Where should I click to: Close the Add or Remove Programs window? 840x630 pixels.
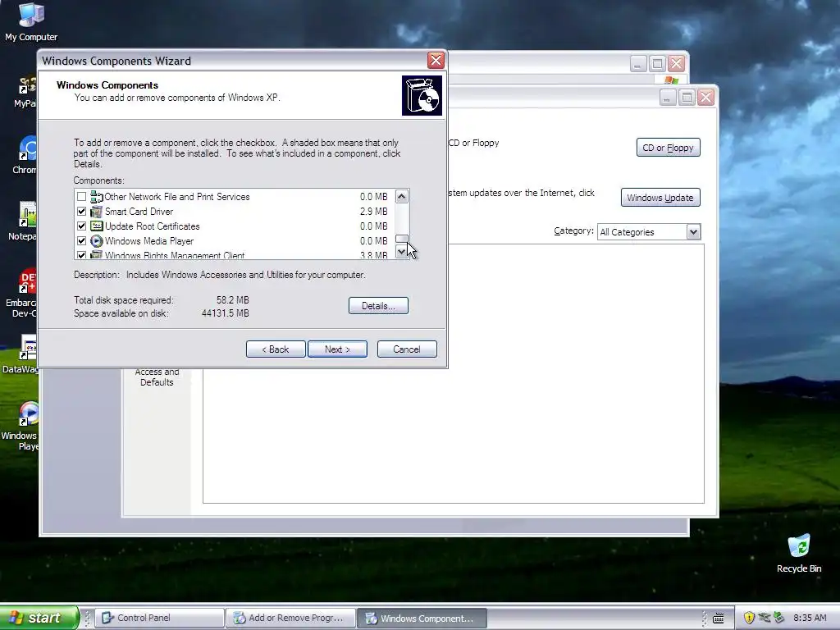(706, 98)
